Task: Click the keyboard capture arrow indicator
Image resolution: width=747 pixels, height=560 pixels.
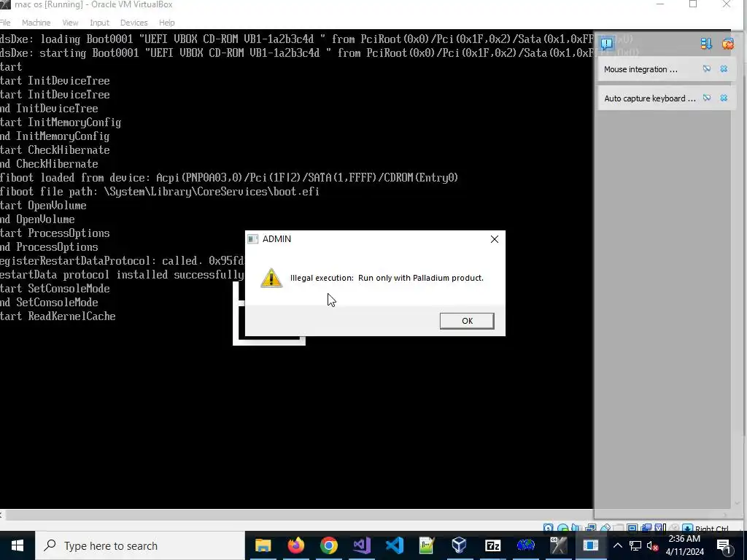Action: 687,528
